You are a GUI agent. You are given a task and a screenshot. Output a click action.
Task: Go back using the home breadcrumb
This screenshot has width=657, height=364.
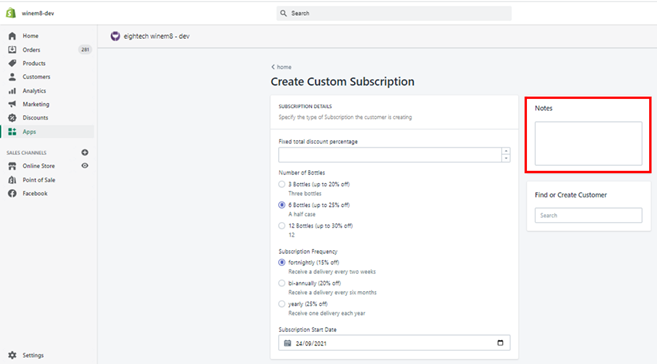click(281, 67)
